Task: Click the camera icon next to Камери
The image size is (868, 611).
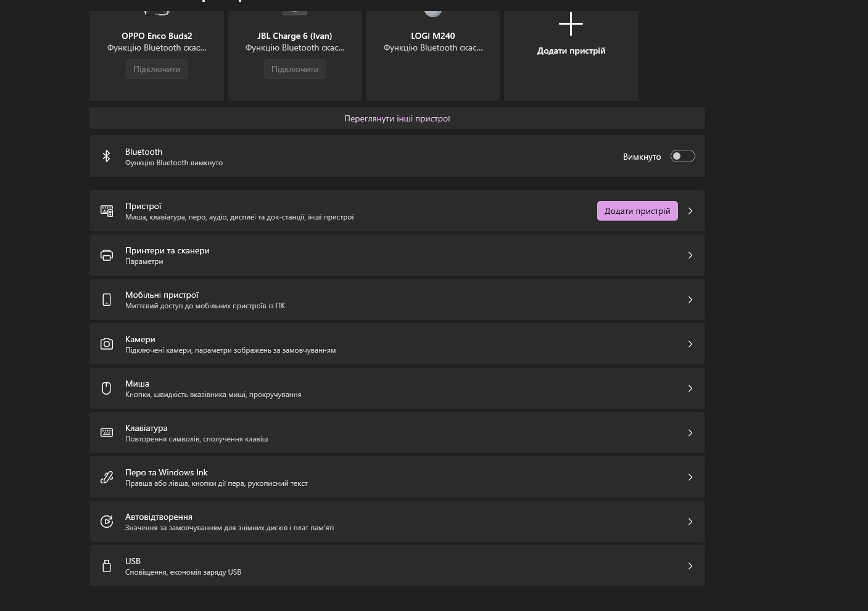Action: tap(107, 344)
